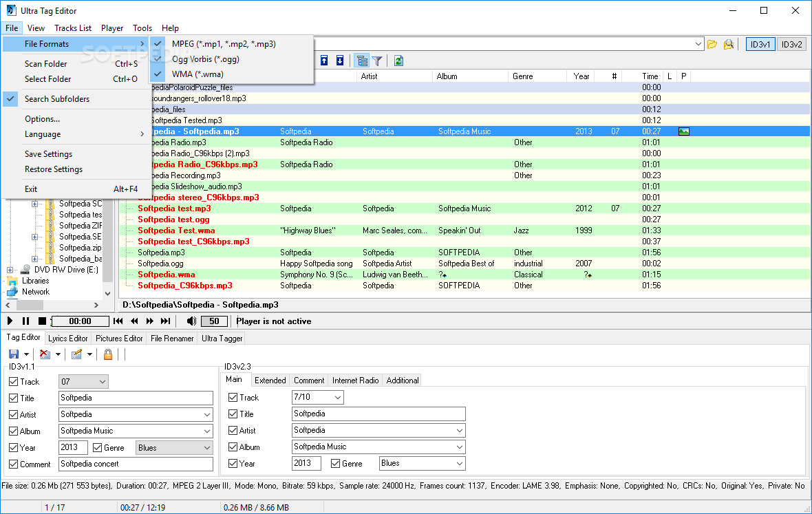Uncheck the ID3v2 Genre checkbox
This screenshot has height=514, width=812.
336,463
